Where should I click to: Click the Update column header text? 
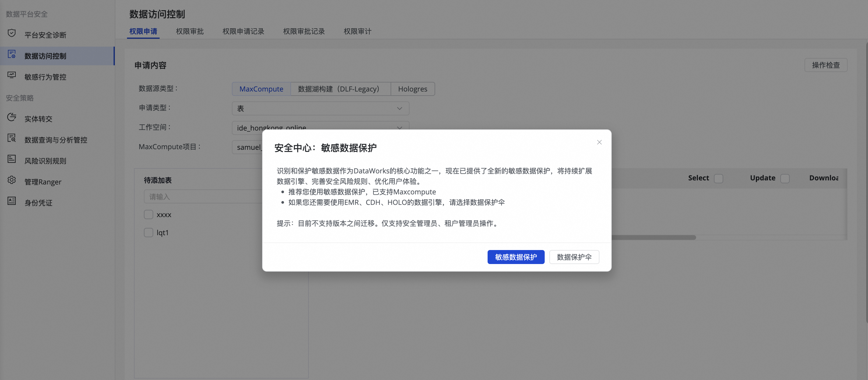point(763,178)
